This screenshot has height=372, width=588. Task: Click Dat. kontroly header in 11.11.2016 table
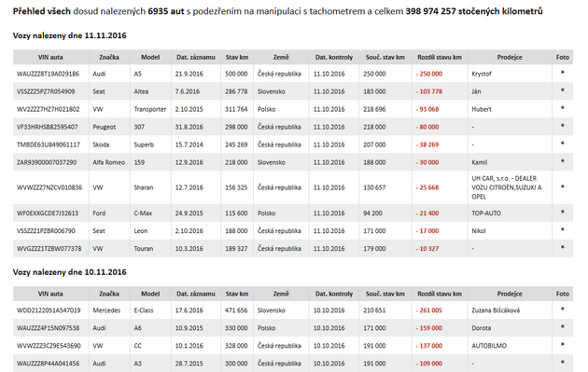coord(334,57)
